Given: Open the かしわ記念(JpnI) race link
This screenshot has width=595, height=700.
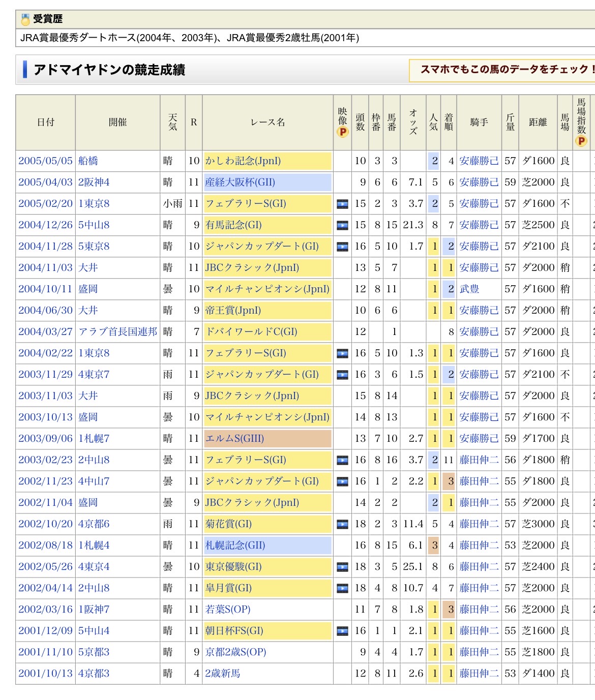Looking at the screenshot, I should pos(243,161).
